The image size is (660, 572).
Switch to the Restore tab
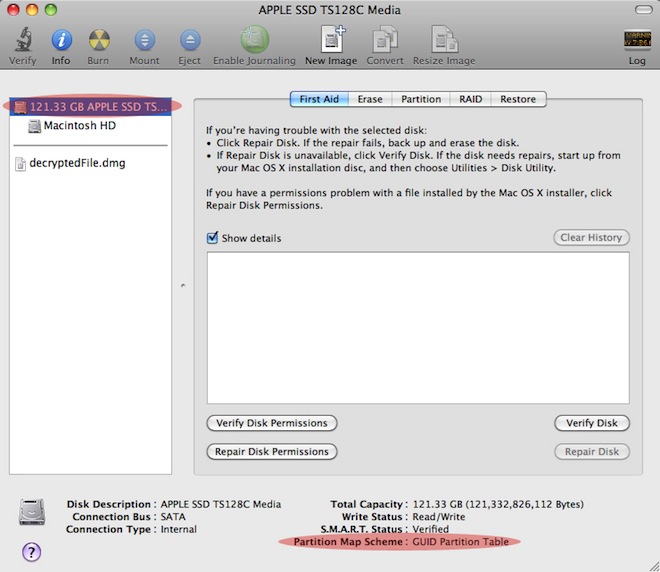click(518, 99)
